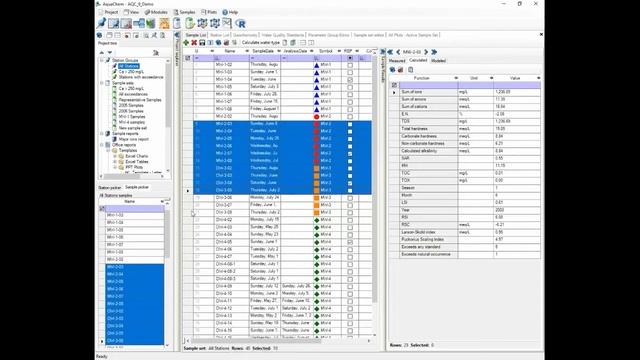
Task: Open the Function column filter dropdown
Action: pyautogui.click(x=456, y=78)
